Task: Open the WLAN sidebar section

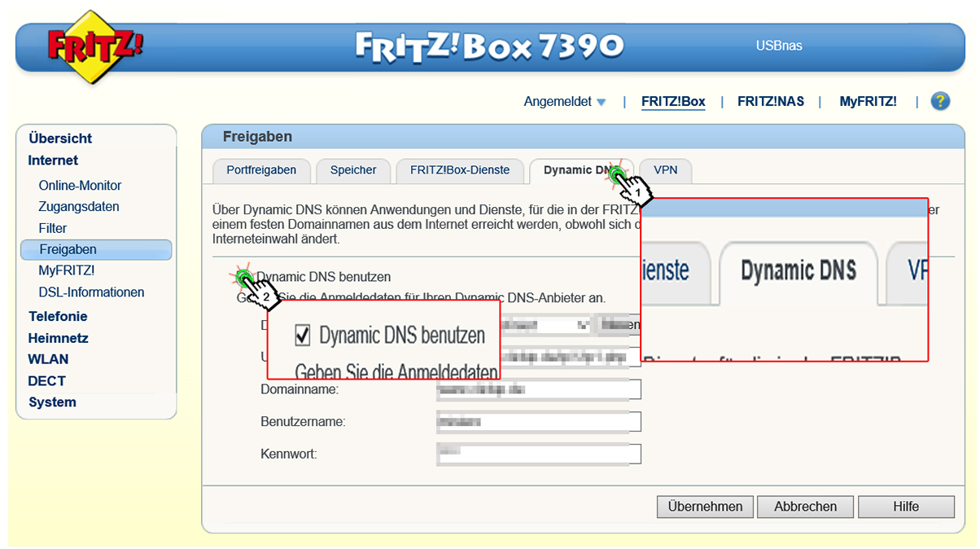Action: [48, 359]
